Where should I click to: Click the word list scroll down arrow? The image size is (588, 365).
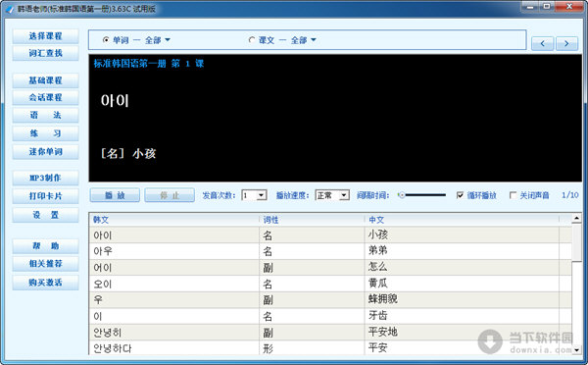click(576, 350)
